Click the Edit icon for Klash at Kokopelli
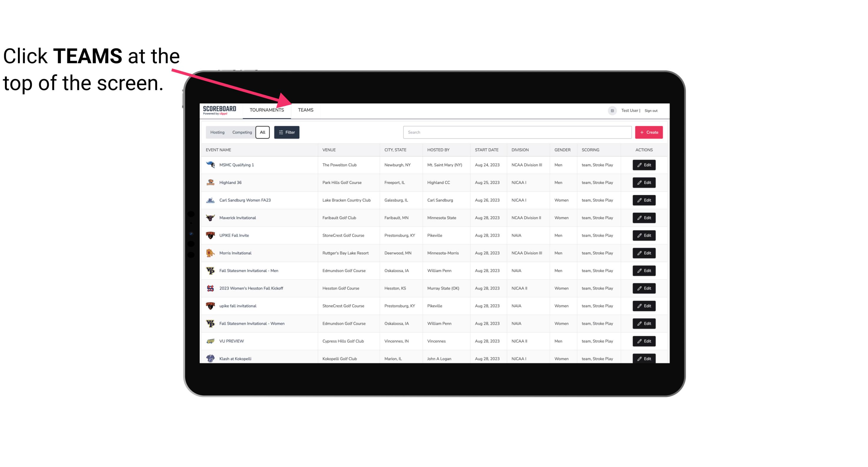This screenshot has height=467, width=868. pos(645,358)
